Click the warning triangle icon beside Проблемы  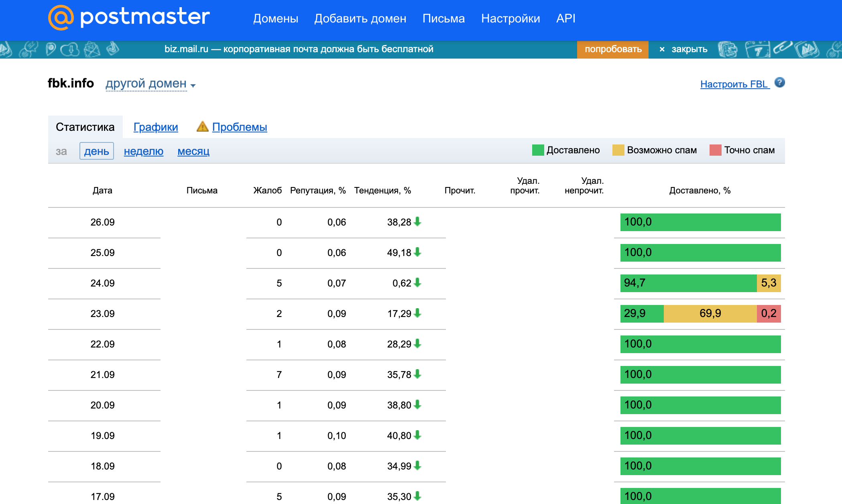click(x=202, y=127)
